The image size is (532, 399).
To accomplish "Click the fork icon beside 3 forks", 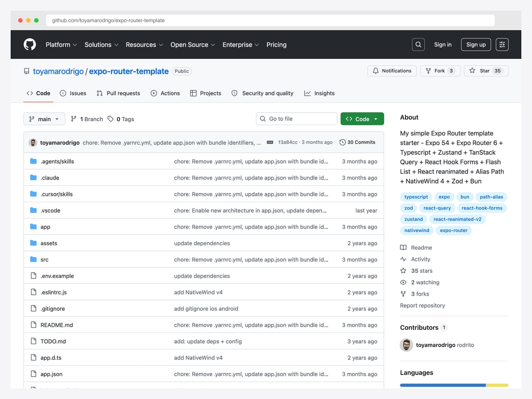I will click(x=403, y=294).
